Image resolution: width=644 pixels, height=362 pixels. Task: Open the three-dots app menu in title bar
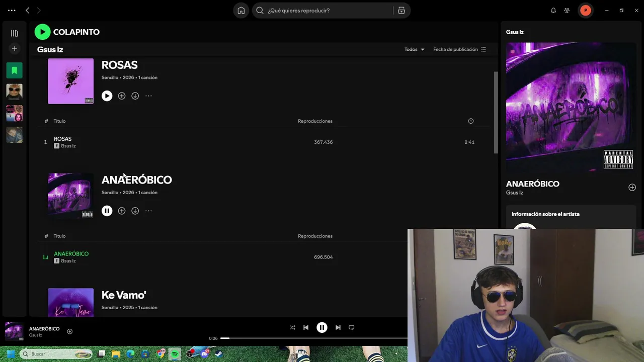(x=12, y=10)
